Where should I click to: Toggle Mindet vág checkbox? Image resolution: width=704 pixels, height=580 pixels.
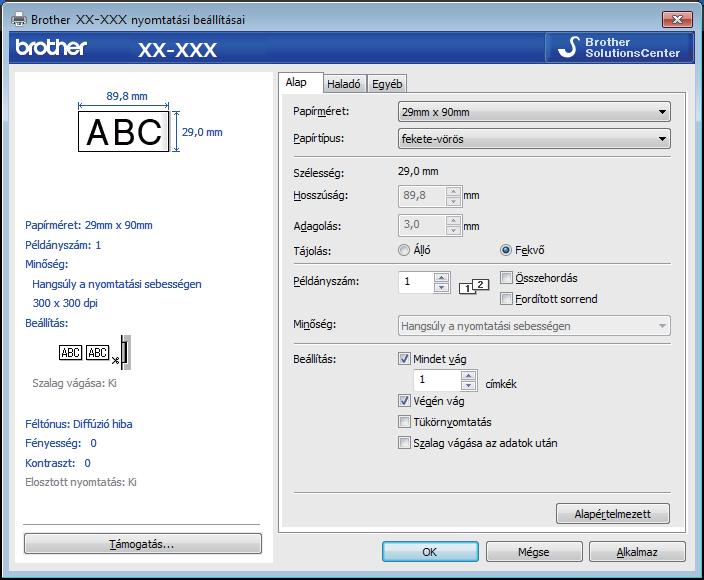pyautogui.click(x=404, y=359)
